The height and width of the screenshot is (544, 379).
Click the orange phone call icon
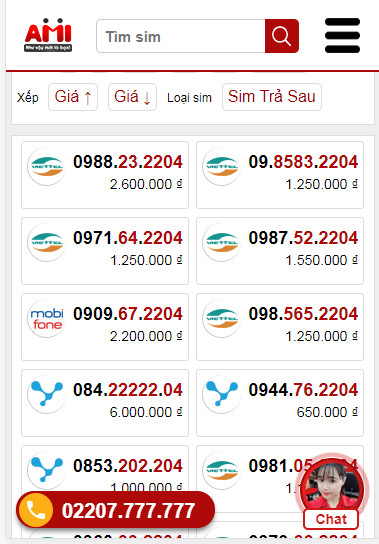click(x=35, y=510)
